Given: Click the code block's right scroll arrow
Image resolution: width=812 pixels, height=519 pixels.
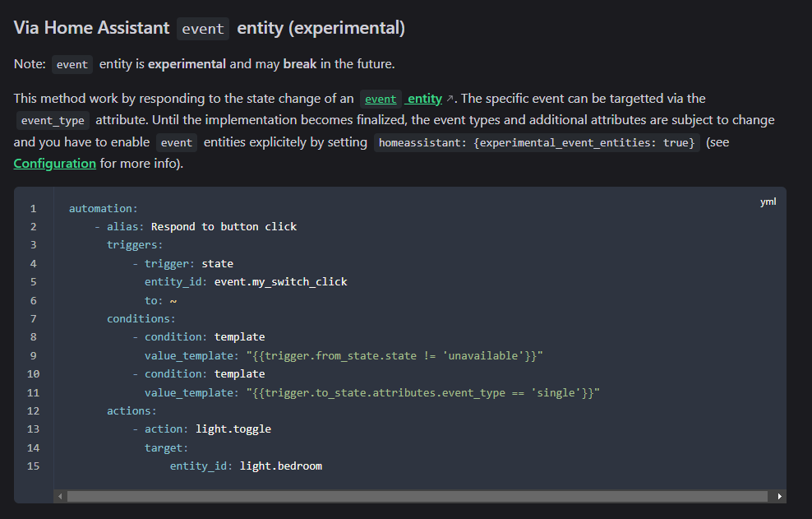Looking at the screenshot, I should tap(779, 496).
